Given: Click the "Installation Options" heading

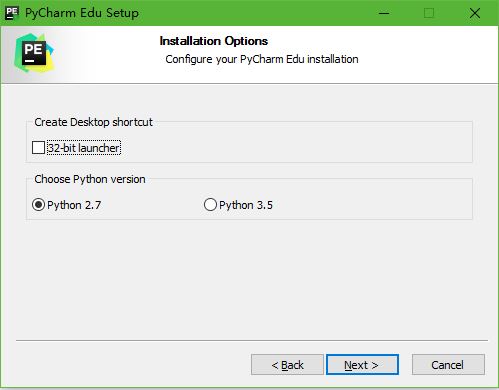Looking at the screenshot, I should pos(214,41).
